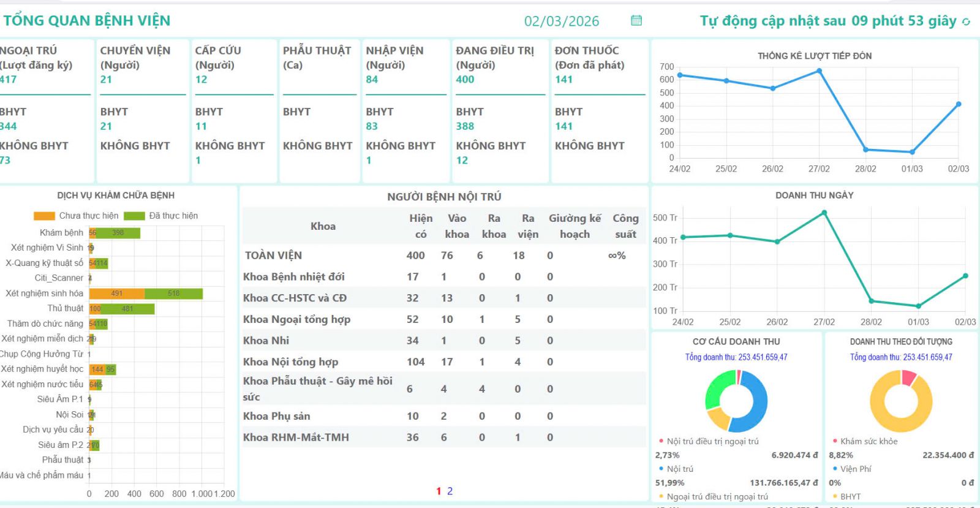Toggle "Khám sức khỏe" legend in revenue chart
This screenshot has width=980, height=508.
click(x=868, y=441)
